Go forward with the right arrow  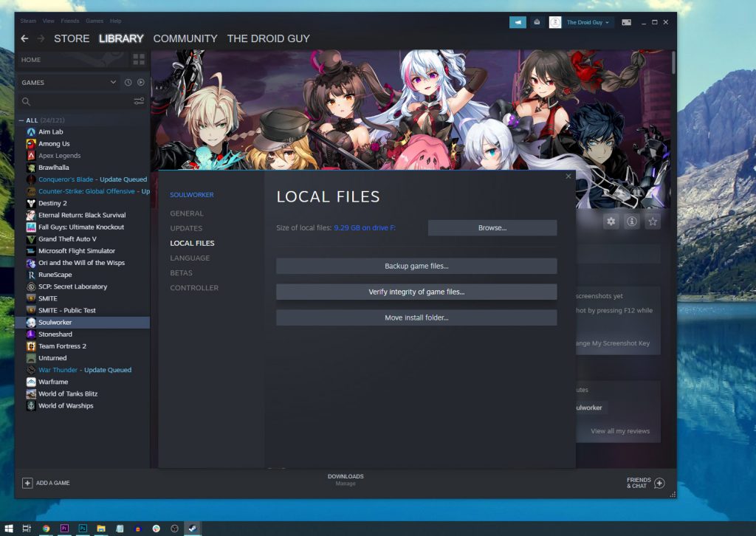point(41,38)
